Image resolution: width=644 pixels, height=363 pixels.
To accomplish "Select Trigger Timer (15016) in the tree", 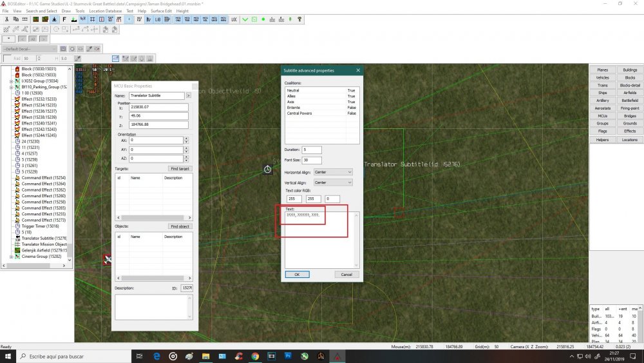I will (x=40, y=226).
